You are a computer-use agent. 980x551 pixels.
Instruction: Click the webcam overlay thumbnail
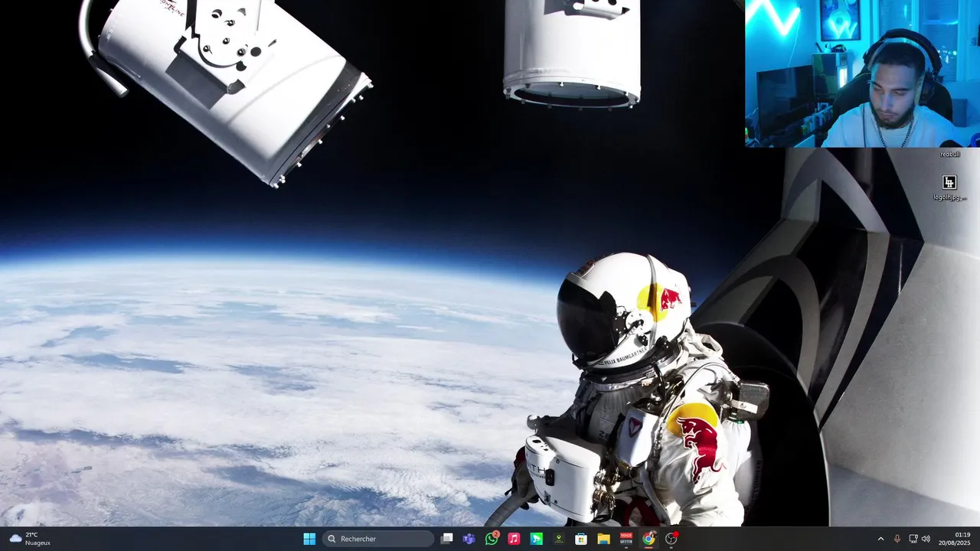click(862, 73)
